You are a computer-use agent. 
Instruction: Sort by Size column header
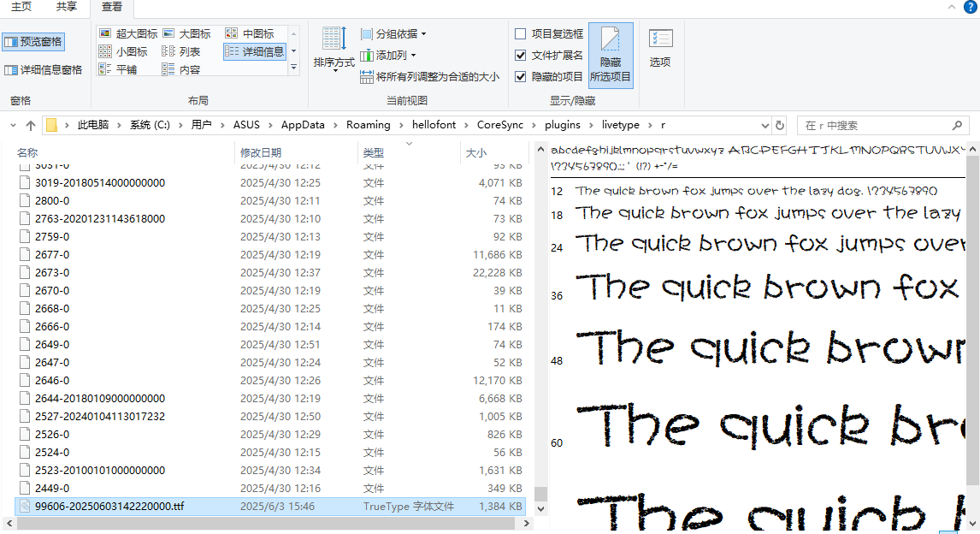[493, 152]
